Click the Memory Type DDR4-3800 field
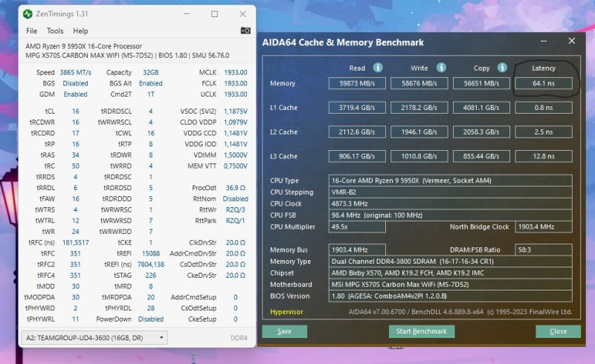This screenshot has width=595, height=364. (451, 261)
